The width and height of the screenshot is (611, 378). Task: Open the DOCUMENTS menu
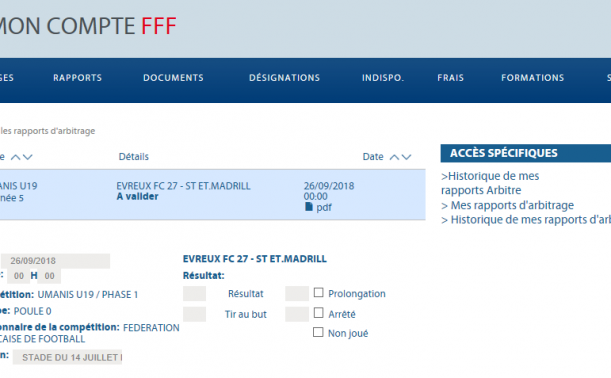pos(173,78)
